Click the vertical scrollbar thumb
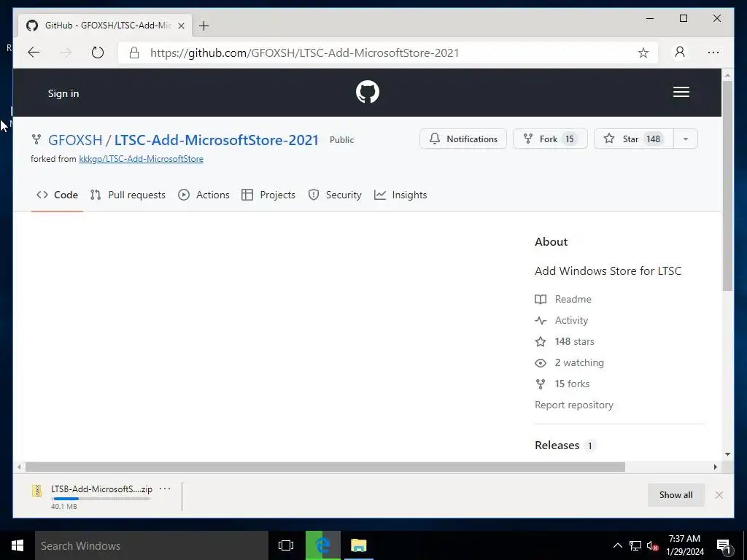This screenshot has width=747, height=560. (727, 186)
